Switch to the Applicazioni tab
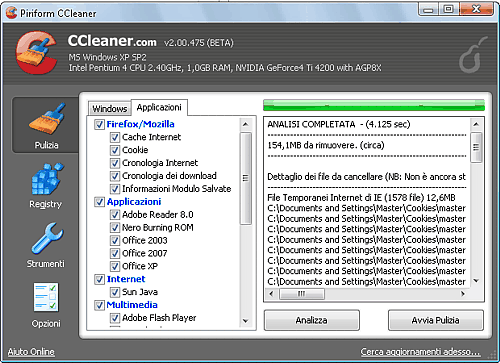500x363 pixels. 159,107
